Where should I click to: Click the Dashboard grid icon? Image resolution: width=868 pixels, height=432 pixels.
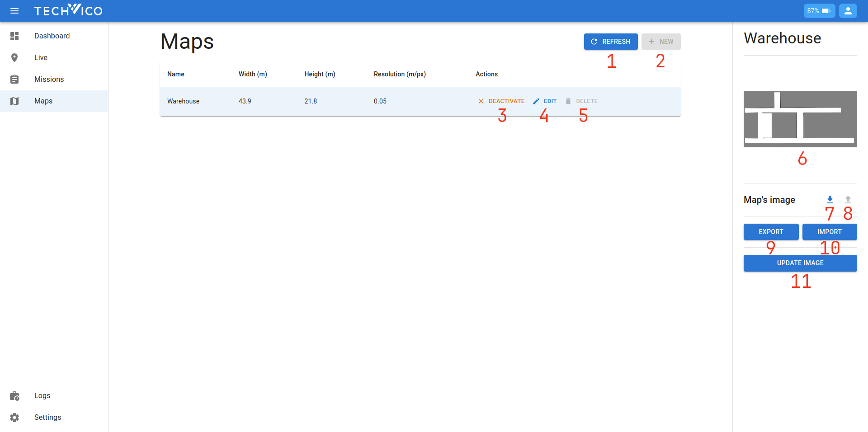14,36
